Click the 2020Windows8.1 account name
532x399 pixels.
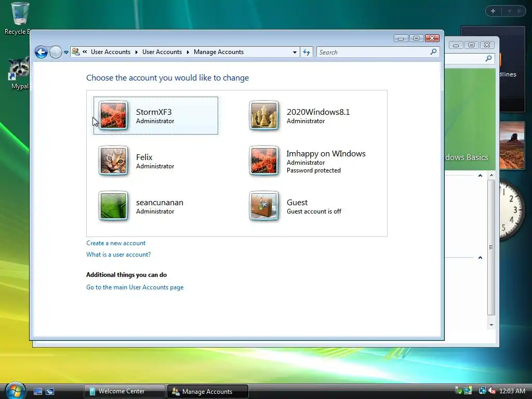click(x=318, y=112)
